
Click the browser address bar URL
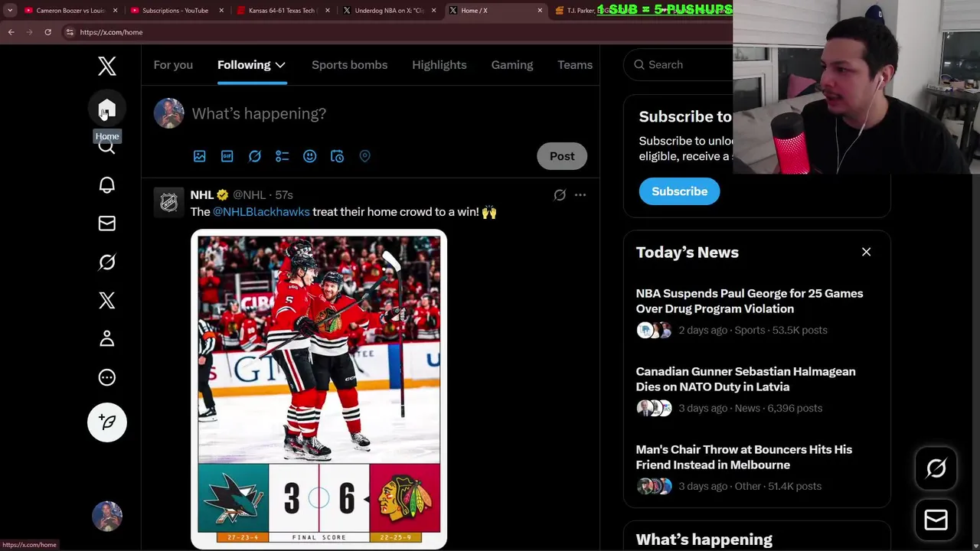pos(111,32)
